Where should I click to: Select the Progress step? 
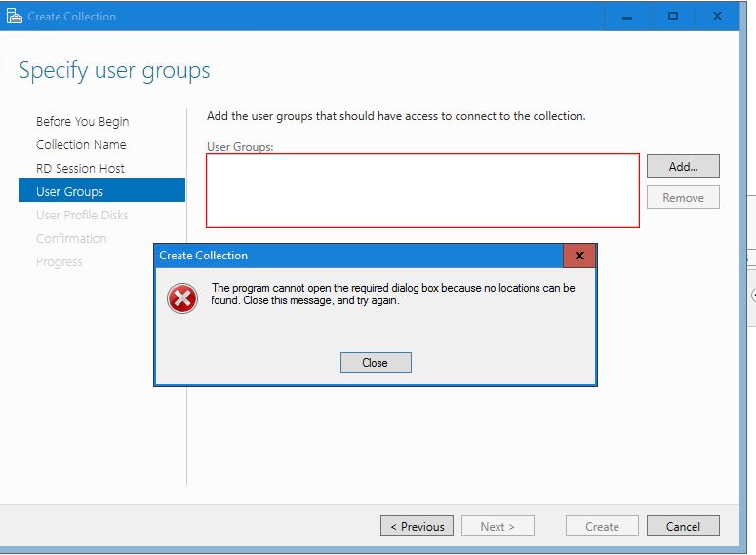(x=59, y=261)
